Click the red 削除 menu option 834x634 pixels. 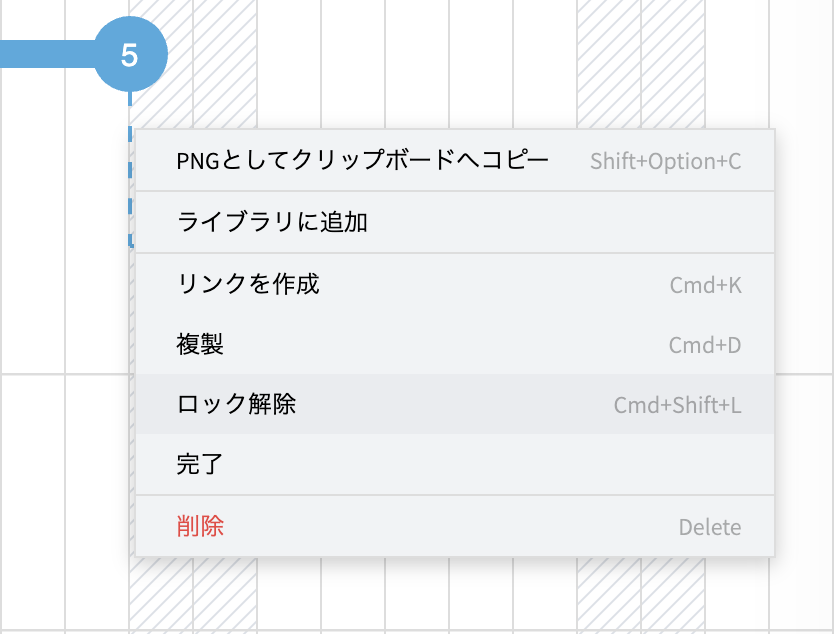click(x=200, y=527)
